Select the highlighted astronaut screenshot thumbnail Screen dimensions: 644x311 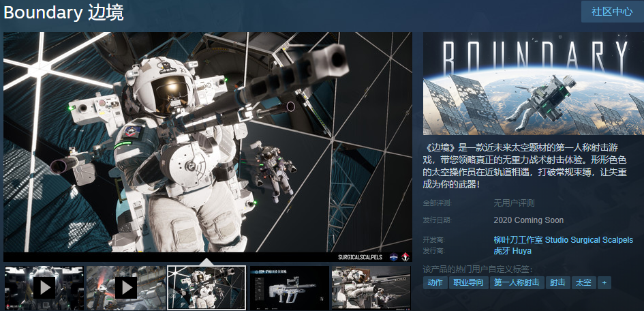(x=206, y=288)
